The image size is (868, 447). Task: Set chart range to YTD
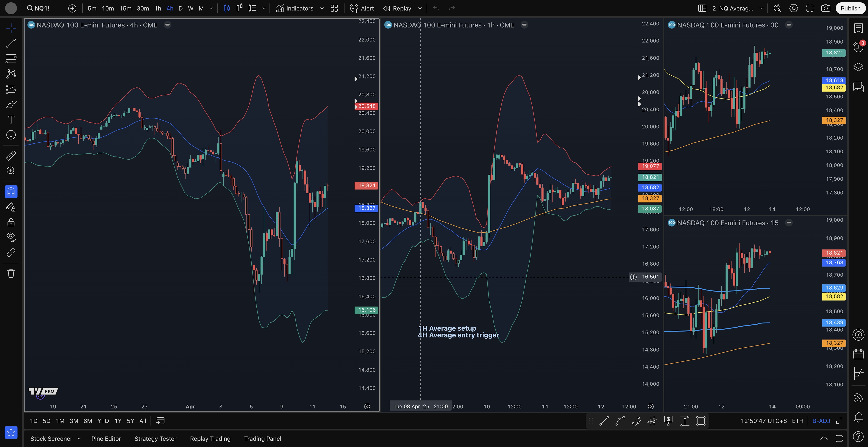103,421
